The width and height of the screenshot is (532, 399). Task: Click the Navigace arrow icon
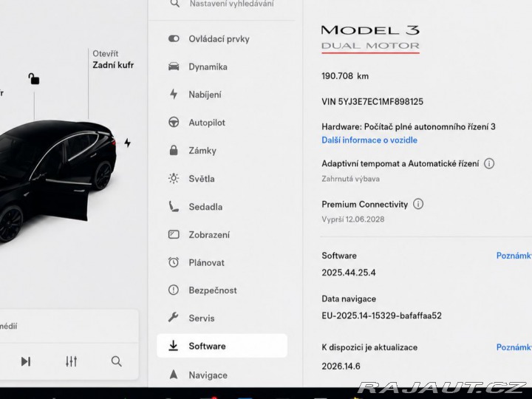[x=174, y=375]
